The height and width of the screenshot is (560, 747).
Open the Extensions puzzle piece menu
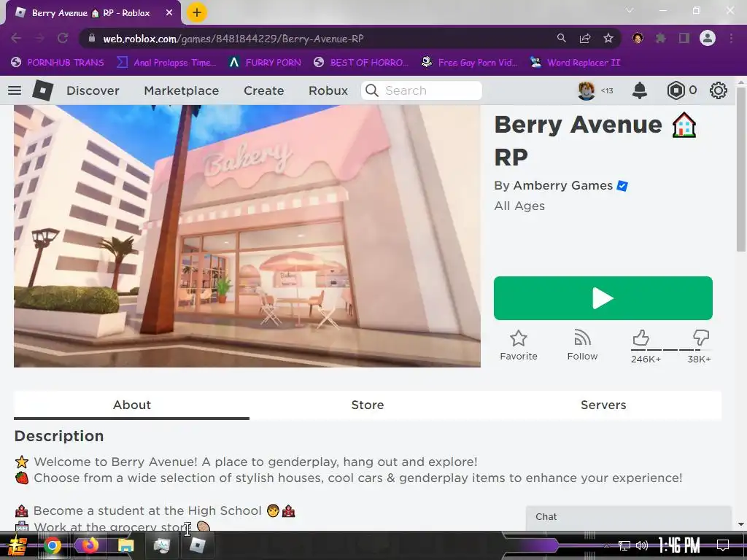pos(661,38)
